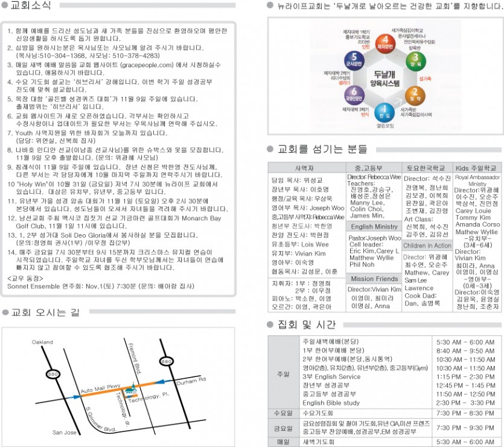Click the Auto Mall Pkwy road label

pos(101,388)
